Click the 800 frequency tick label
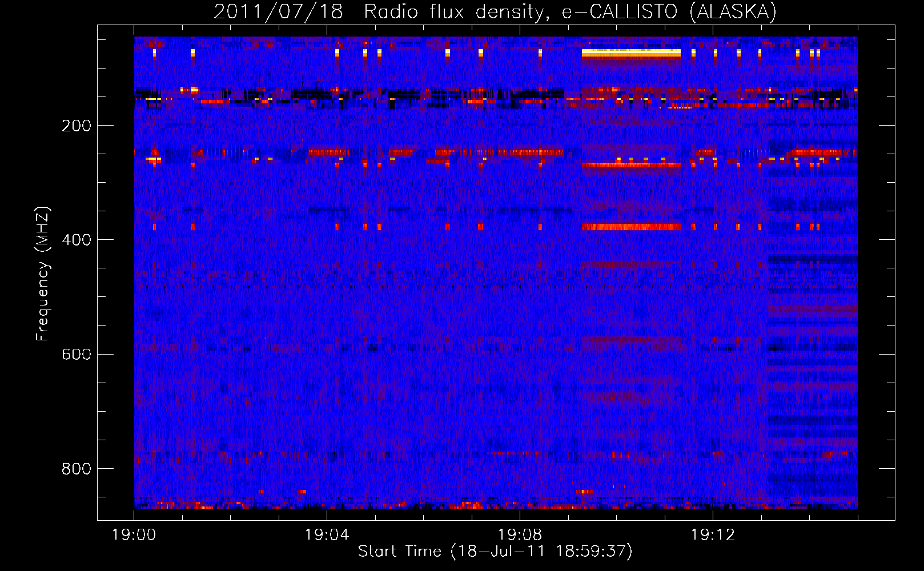 click(77, 469)
